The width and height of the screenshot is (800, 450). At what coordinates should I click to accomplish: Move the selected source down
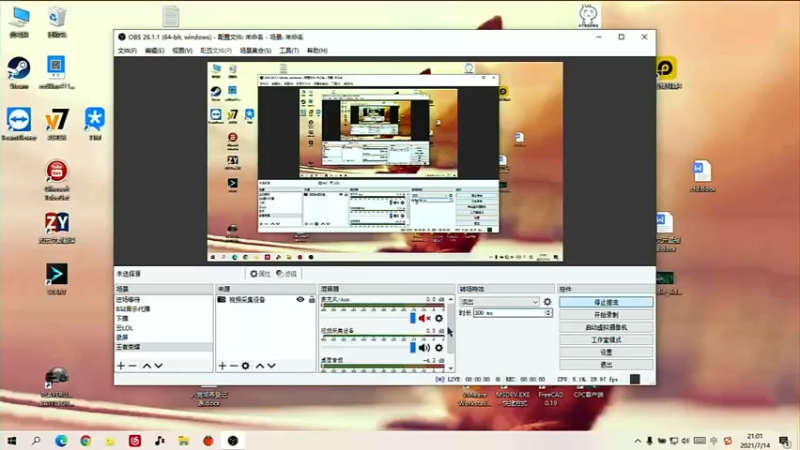click(x=271, y=366)
